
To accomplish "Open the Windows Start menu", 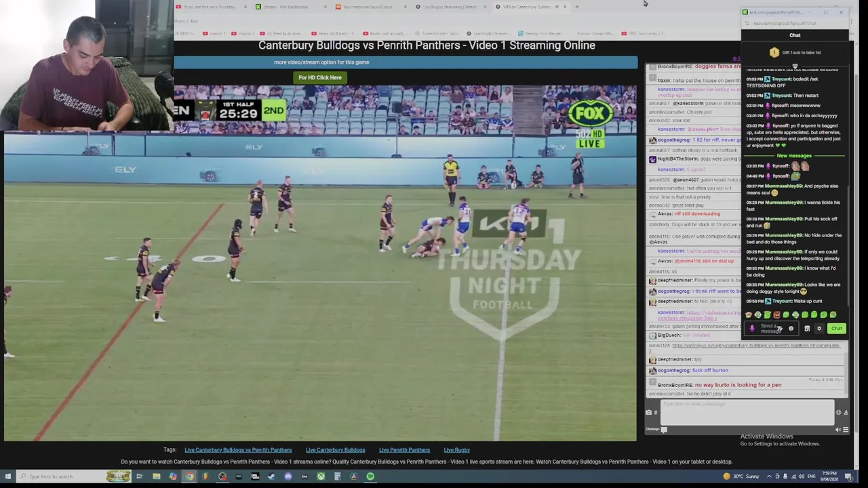I will click(x=7, y=476).
